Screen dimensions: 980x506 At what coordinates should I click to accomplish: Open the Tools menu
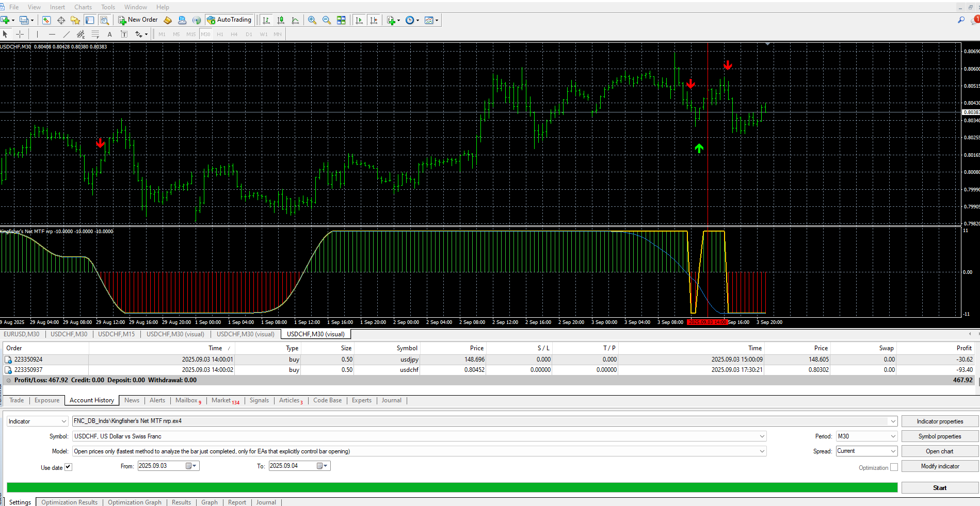pos(108,7)
